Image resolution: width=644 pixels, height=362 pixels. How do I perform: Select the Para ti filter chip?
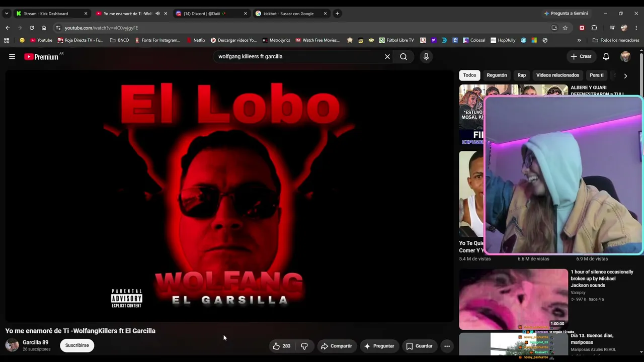pyautogui.click(x=597, y=75)
